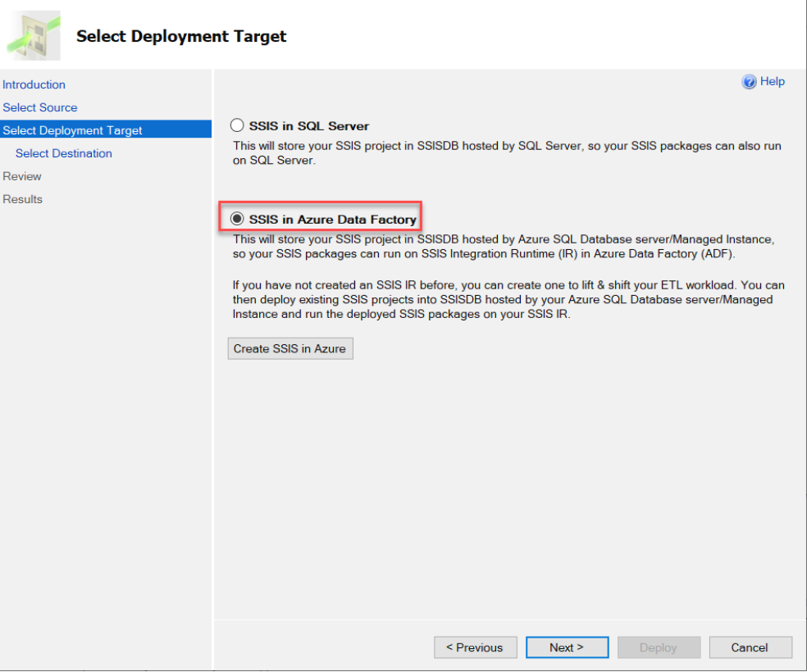
Task: Open the Help link
Action: (x=772, y=81)
